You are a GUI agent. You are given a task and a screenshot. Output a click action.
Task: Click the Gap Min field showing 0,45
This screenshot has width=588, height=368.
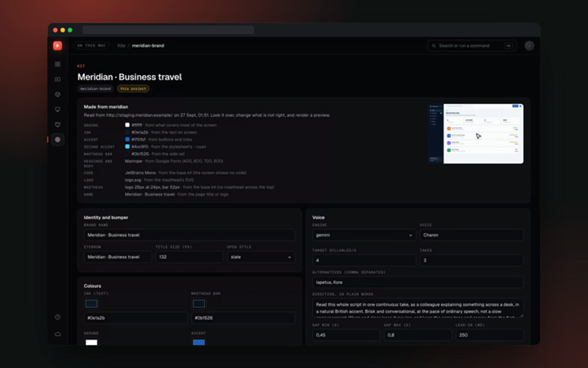coord(346,335)
